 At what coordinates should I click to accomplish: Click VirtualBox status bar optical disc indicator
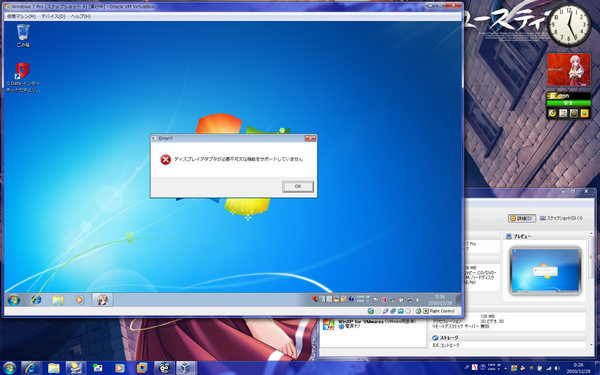378,311
